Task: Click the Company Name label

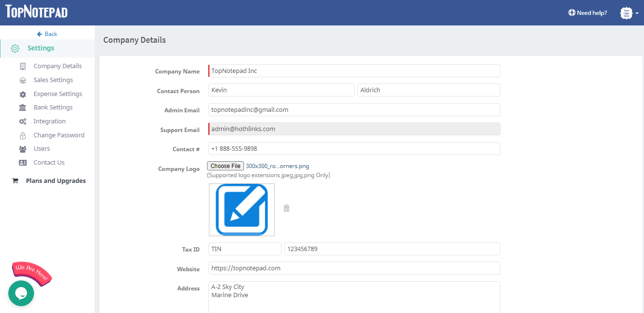Action: pyautogui.click(x=177, y=72)
